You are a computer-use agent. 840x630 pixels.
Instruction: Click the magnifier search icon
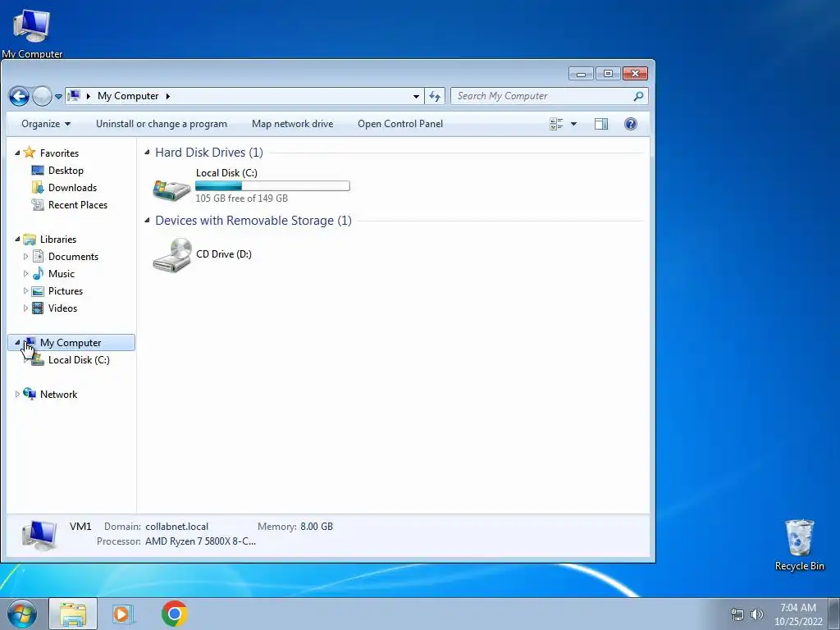click(638, 97)
